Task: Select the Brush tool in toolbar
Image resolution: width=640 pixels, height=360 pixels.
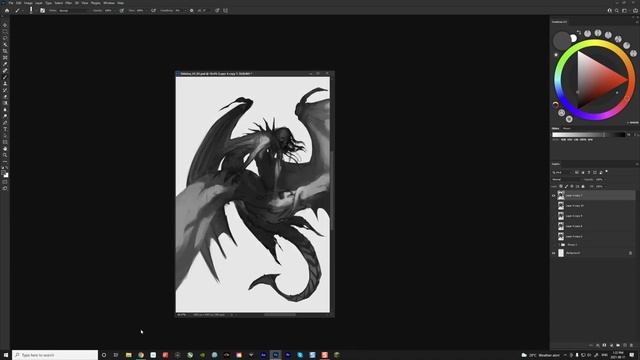Action: click(x=5, y=77)
